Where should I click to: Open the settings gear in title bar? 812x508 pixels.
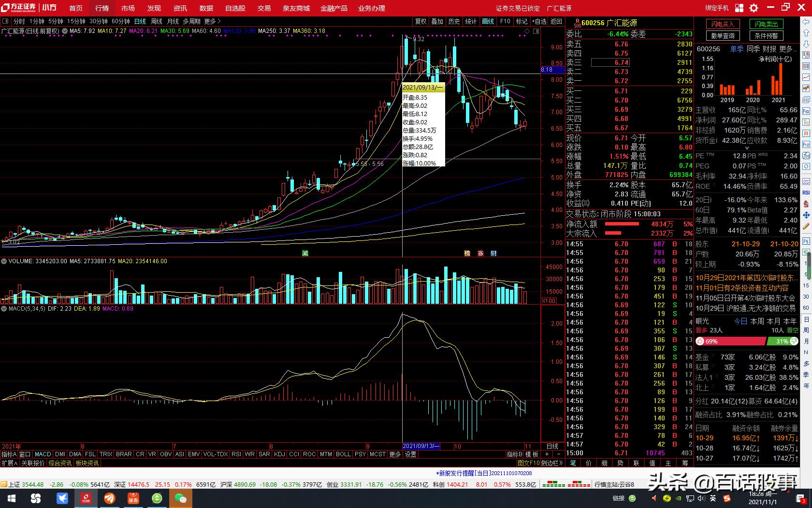coord(754,8)
